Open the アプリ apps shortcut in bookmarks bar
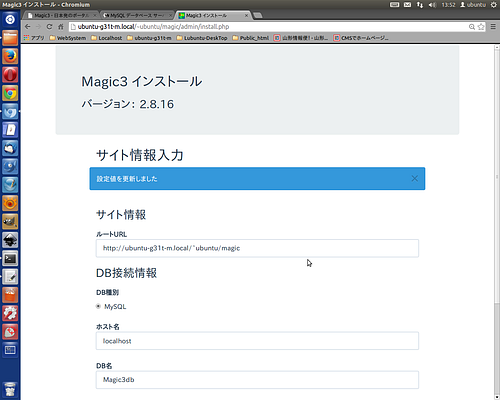Image resolution: width=500 pixels, height=400 pixels. (x=34, y=38)
